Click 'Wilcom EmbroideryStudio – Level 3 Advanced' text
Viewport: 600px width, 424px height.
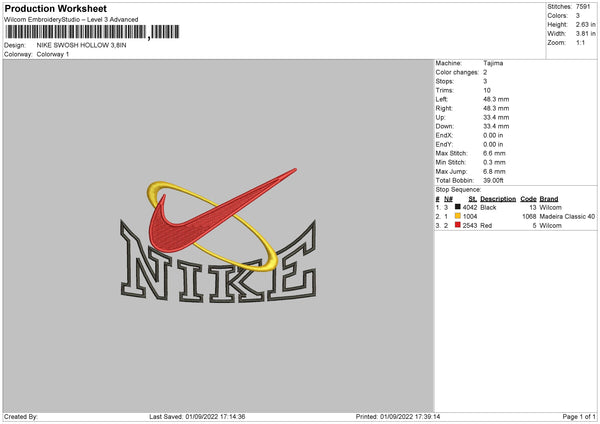click(x=71, y=20)
